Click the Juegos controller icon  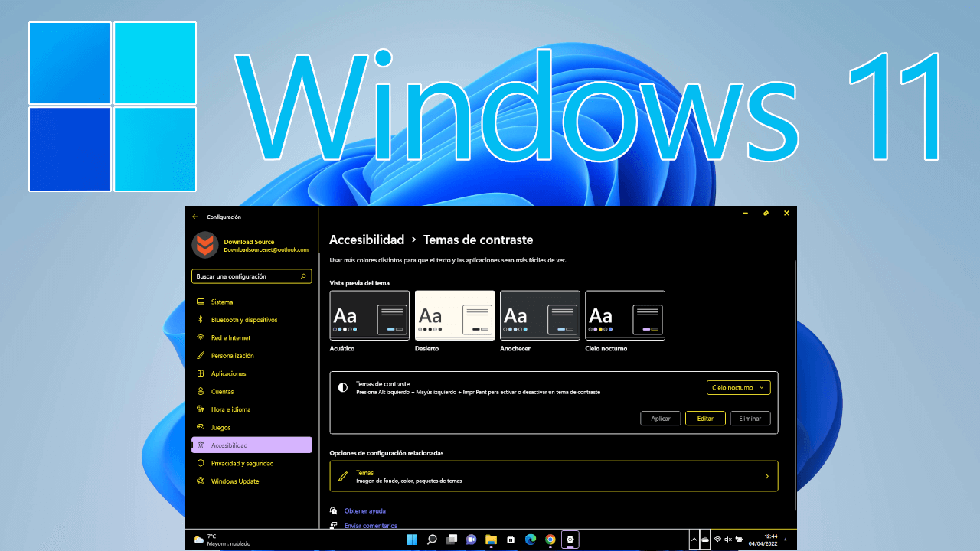[x=201, y=428]
